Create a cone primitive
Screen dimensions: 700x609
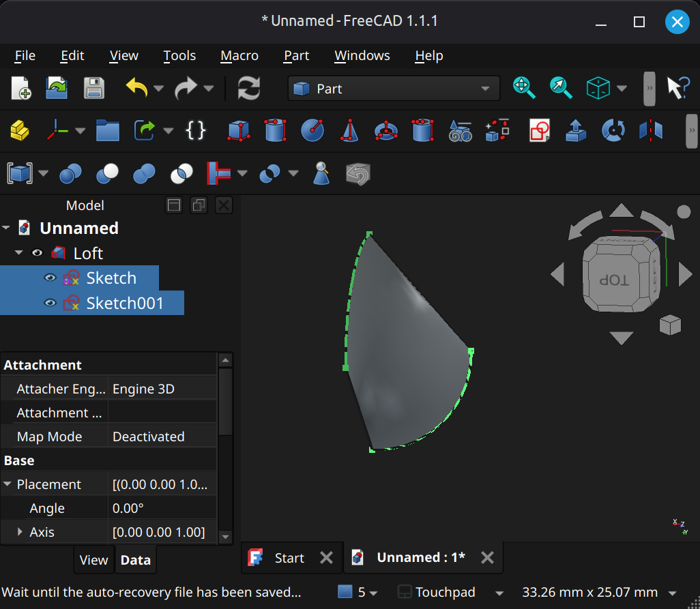pyautogui.click(x=349, y=131)
